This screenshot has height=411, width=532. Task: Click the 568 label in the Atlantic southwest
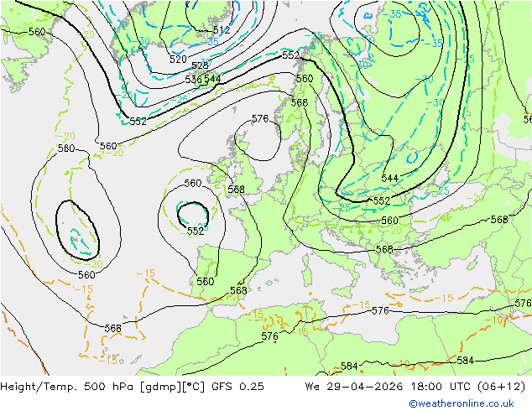(x=112, y=328)
